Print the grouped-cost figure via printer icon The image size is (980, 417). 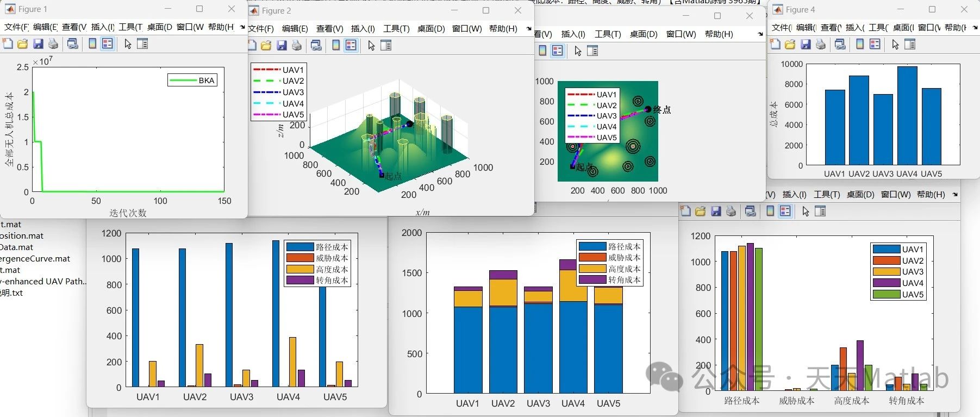731,211
